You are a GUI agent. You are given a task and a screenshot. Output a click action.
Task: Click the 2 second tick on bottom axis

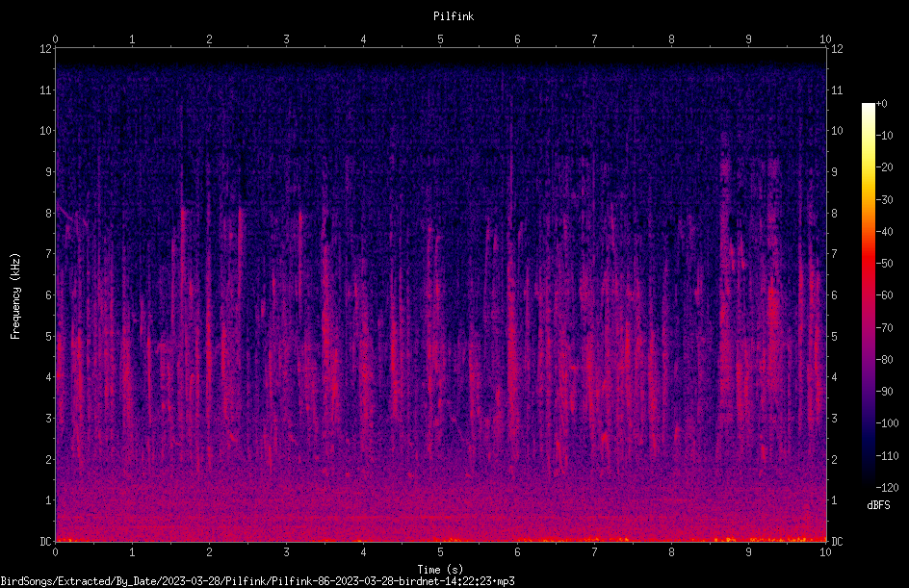coord(209,552)
